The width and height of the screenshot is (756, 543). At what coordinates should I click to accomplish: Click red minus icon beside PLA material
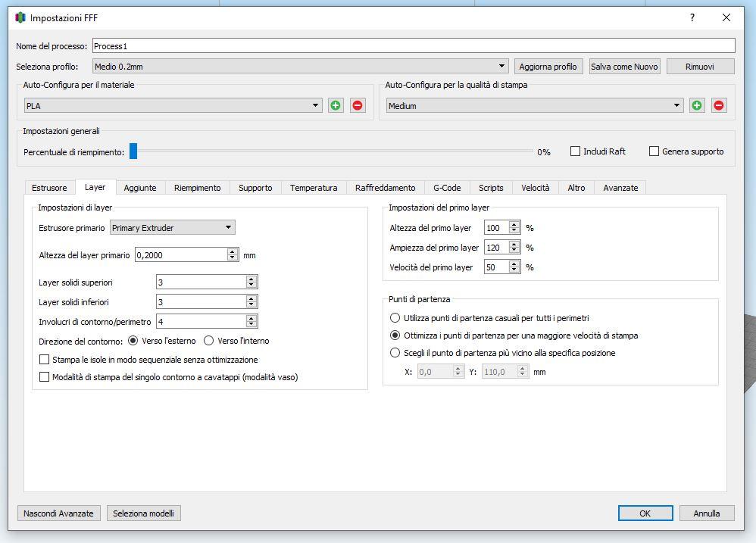(358, 105)
